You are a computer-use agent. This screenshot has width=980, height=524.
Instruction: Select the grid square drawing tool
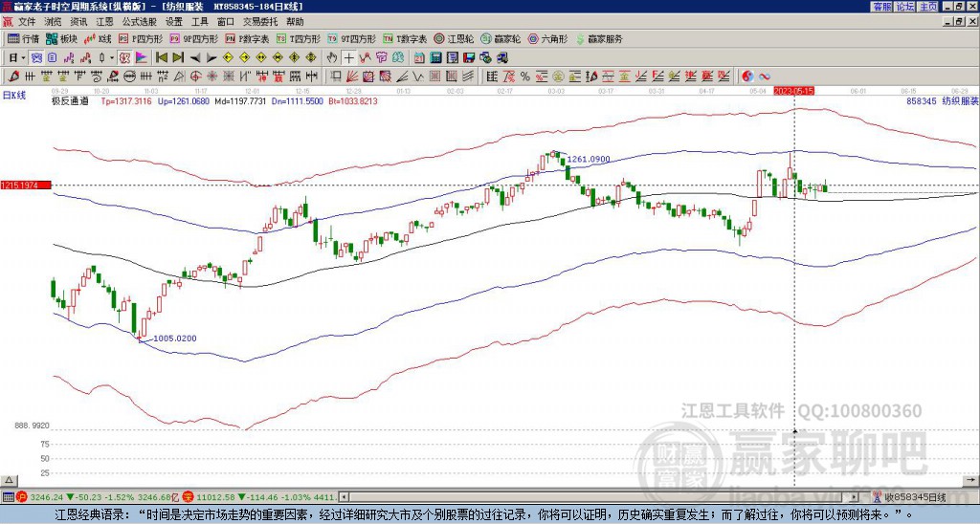point(434,76)
